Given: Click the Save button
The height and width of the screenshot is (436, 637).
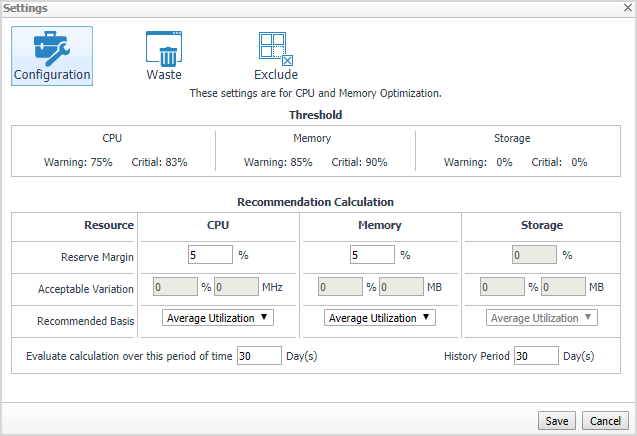Looking at the screenshot, I should (x=556, y=420).
